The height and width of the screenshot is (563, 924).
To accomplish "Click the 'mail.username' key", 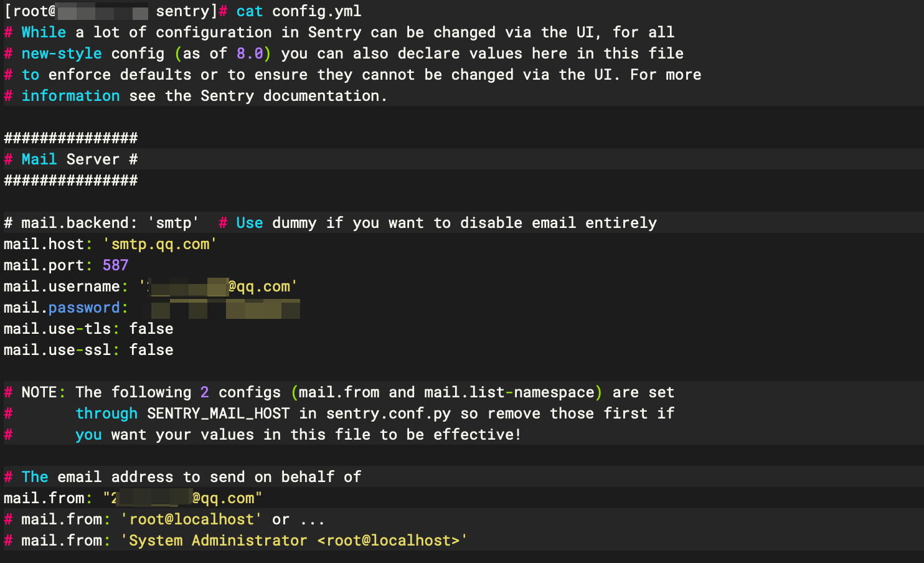I will coord(62,286).
